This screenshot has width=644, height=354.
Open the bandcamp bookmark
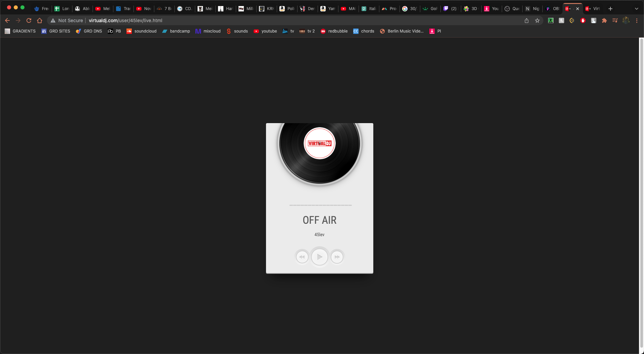click(x=176, y=31)
